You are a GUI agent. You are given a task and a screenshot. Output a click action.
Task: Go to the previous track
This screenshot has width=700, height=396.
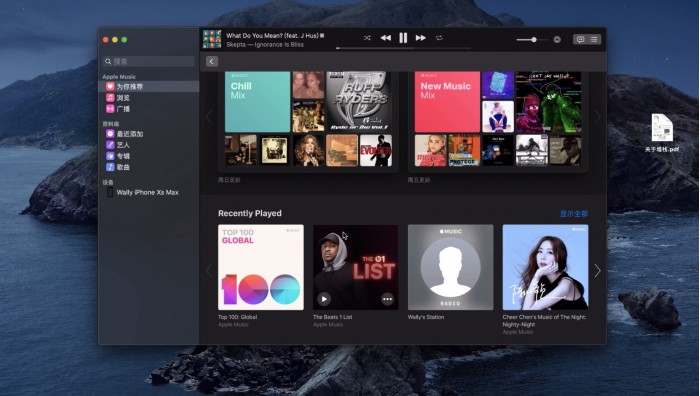[x=386, y=38]
